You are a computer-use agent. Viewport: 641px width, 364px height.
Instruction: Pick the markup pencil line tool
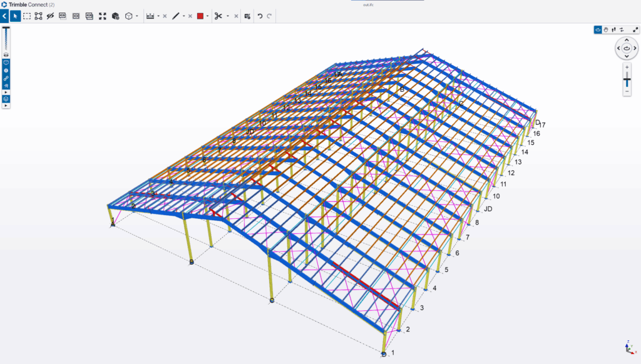pos(176,16)
